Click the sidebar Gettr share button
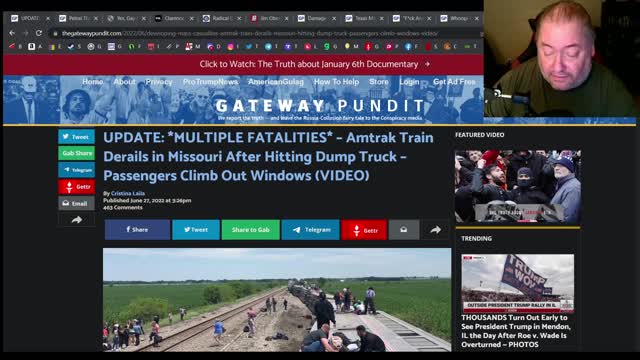 pos(76,187)
